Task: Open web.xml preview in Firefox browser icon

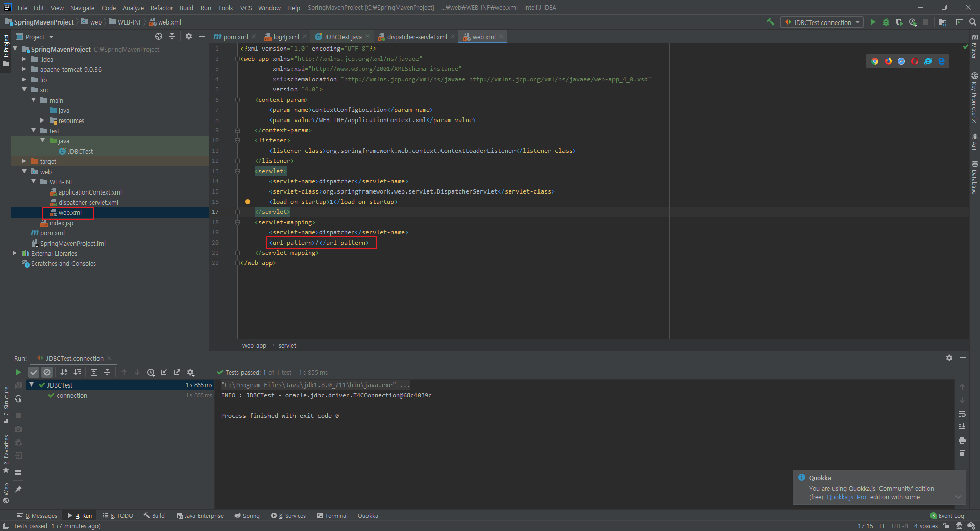Action: (888, 61)
